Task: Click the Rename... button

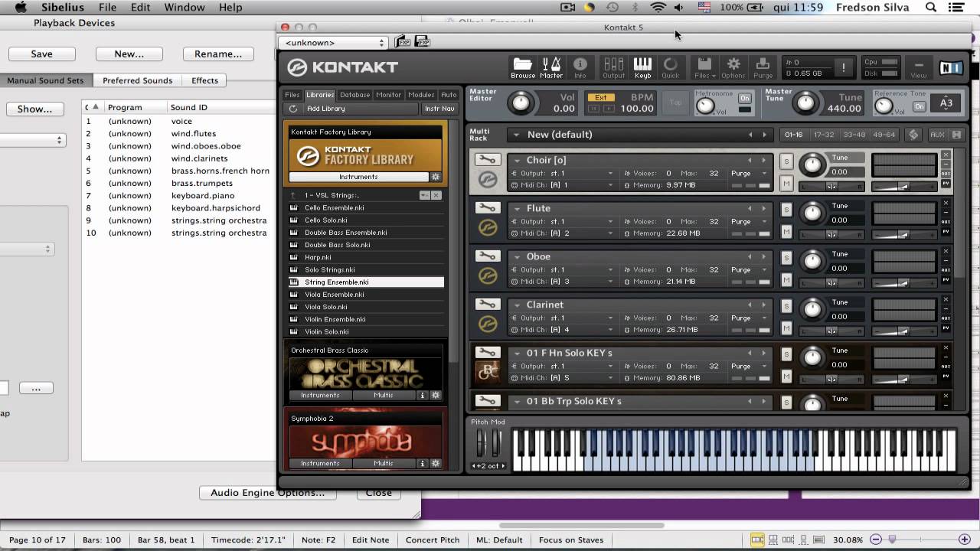Action: point(218,54)
